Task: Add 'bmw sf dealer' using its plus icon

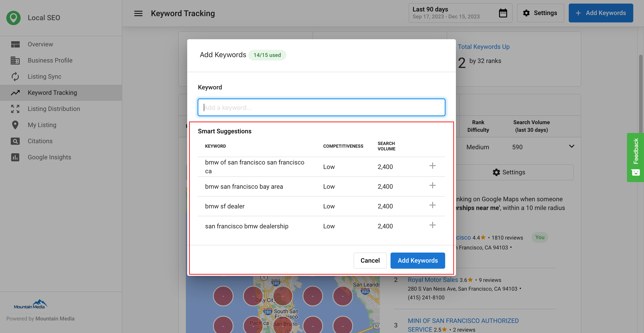Action: [432, 205]
